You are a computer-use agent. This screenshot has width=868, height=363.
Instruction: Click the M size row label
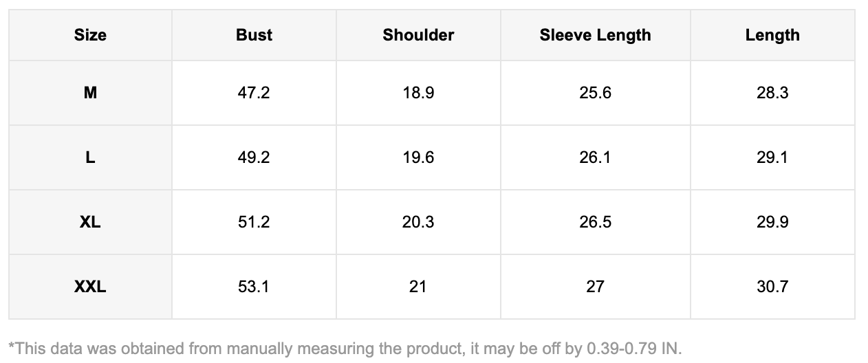click(90, 93)
